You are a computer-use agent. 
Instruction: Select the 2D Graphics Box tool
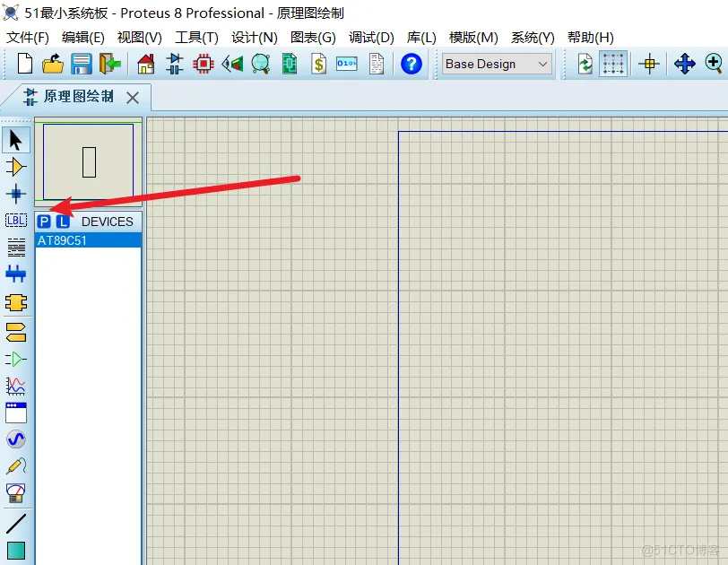(x=16, y=551)
